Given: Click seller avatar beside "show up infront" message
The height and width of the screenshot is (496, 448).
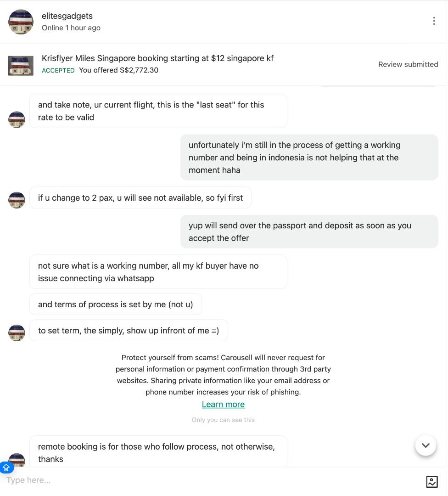Looking at the screenshot, I should point(17,333).
